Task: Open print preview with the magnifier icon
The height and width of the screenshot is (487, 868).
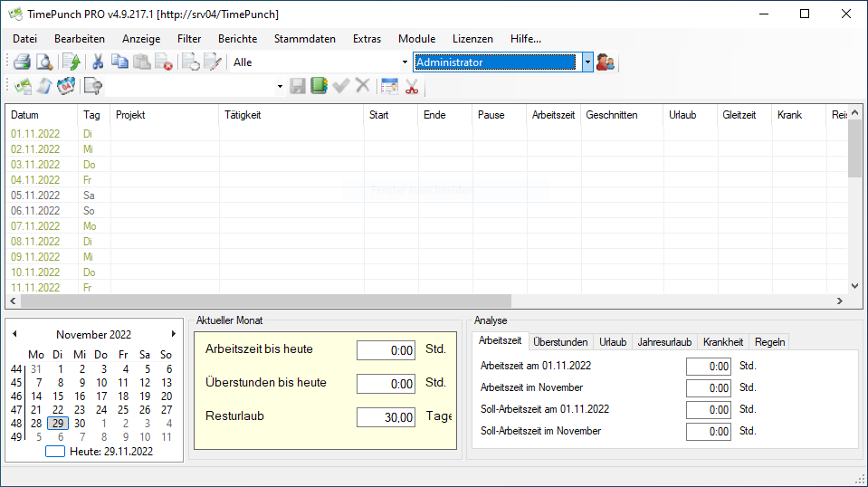Action: (x=43, y=62)
